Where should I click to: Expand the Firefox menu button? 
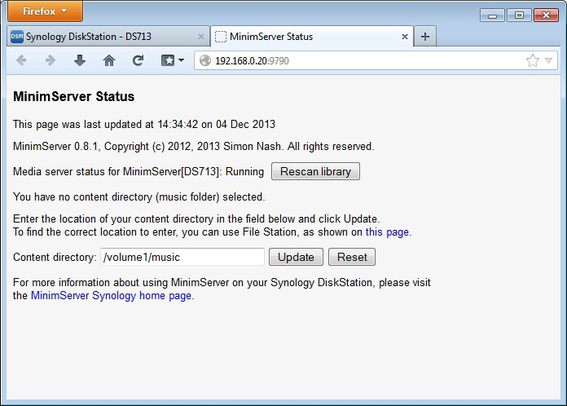pyautogui.click(x=45, y=11)
